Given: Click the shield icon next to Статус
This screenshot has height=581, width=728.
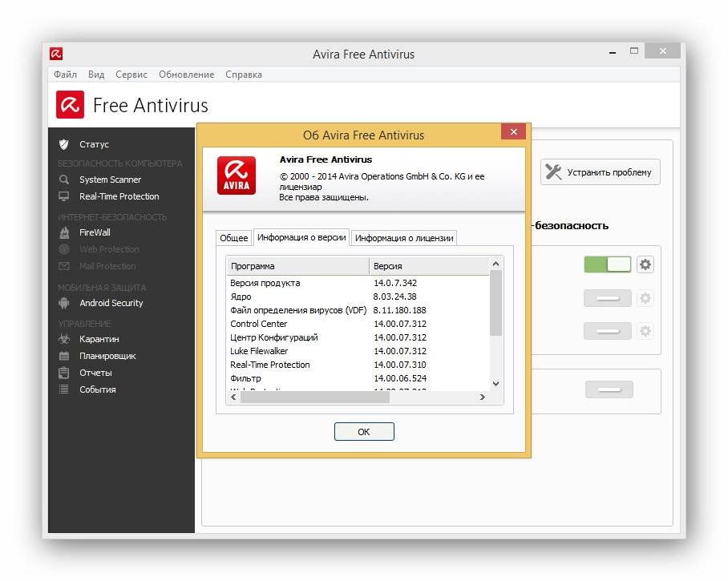Looking at the screenshot, I should [64, 144].
